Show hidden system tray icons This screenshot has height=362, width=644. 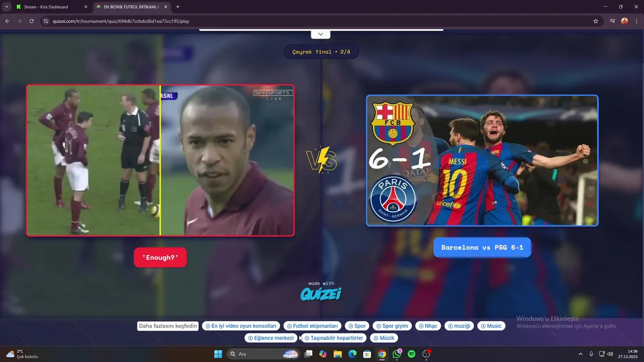[x=580, y=354]
